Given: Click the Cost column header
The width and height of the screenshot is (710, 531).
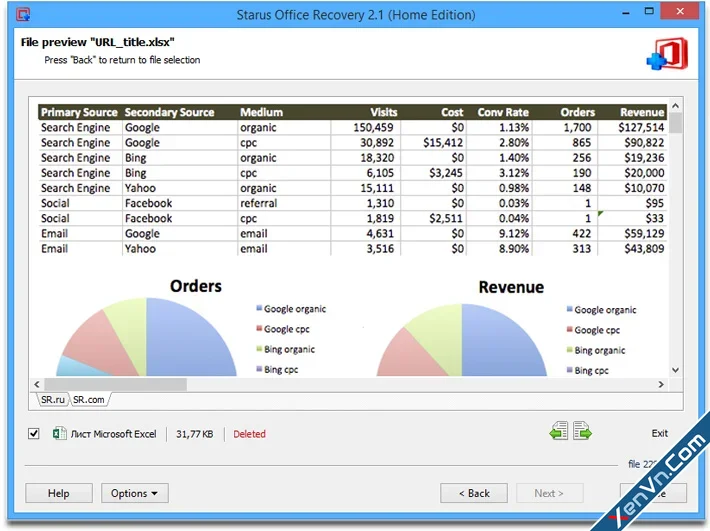Looking at the screenshot, I should [x=452, y=112].
